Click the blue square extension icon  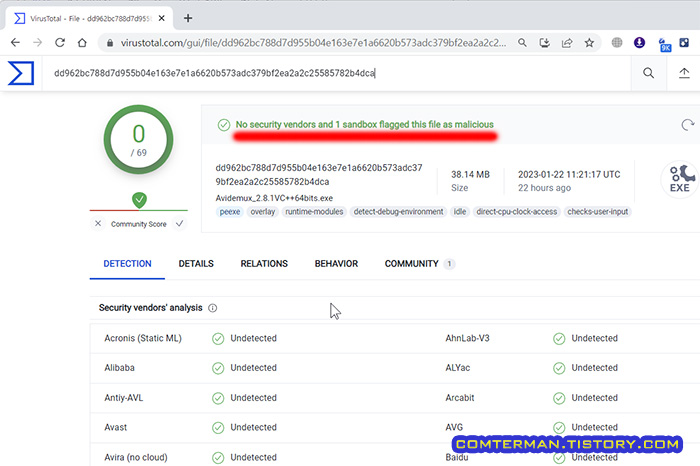click(x=684, y=42)
